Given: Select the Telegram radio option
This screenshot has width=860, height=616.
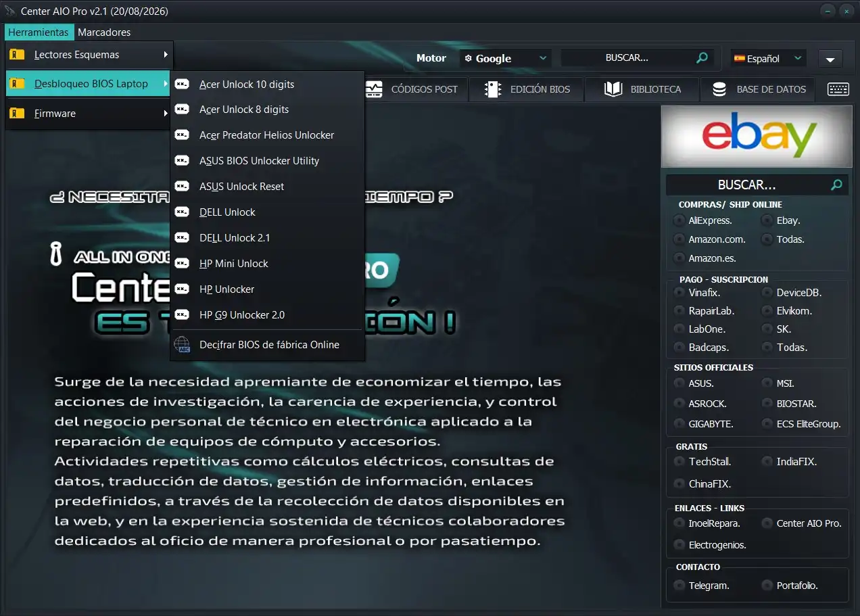Looking at the screenshot, I should [679, 586].
